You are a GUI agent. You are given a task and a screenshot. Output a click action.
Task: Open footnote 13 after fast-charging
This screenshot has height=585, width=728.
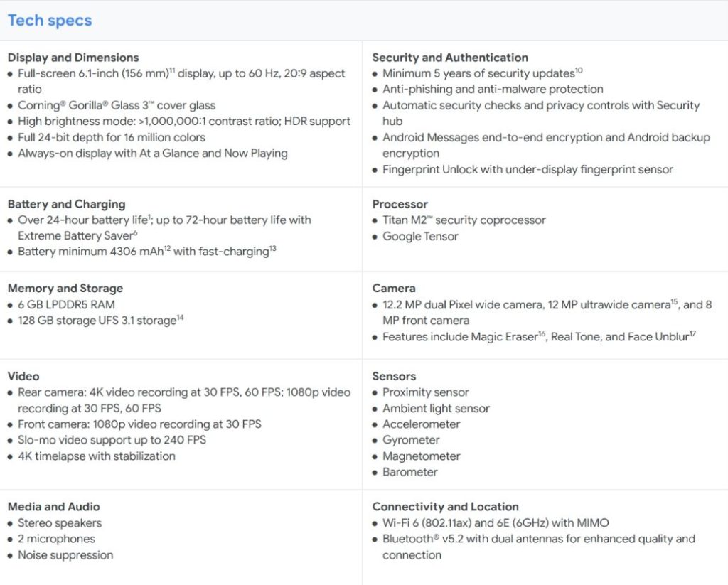point(273,249)
